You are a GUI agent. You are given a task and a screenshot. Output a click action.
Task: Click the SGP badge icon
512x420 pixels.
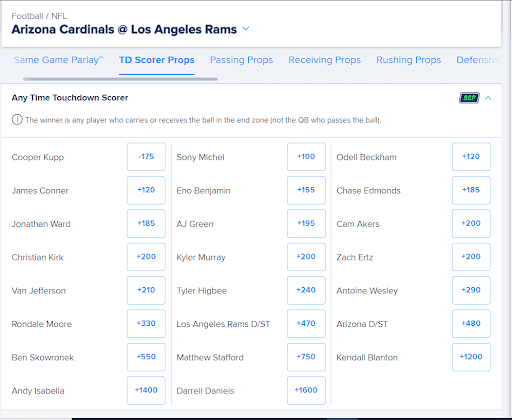(x=469, y=98)
